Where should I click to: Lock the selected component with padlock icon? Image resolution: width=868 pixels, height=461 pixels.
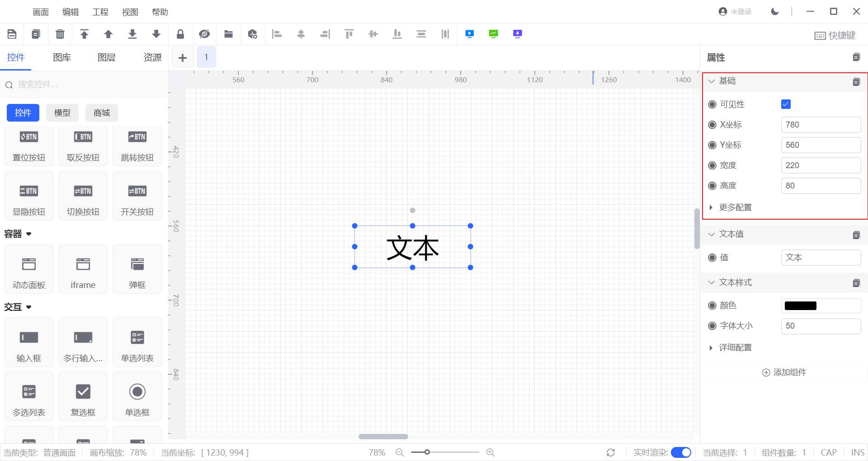[x=180, y=34]
